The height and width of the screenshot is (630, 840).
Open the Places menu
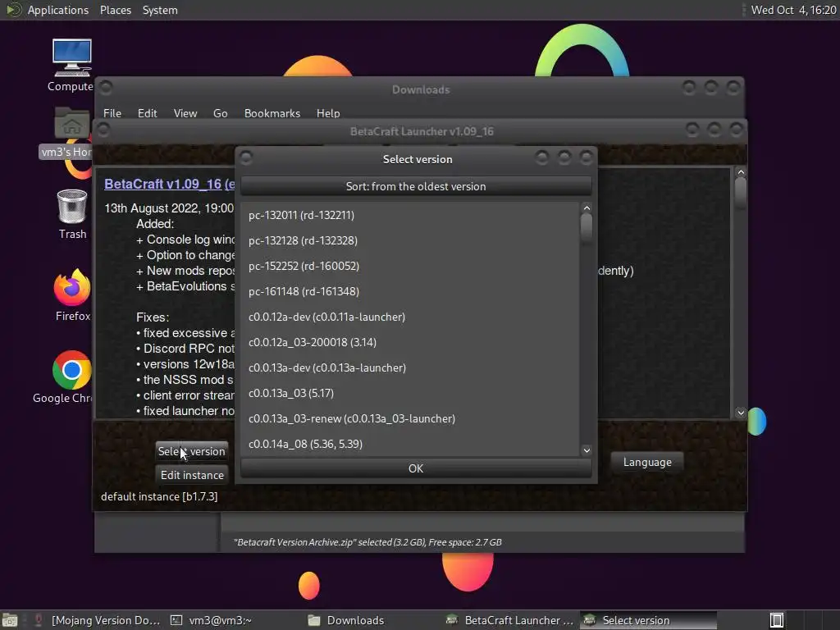click(115, 10)
